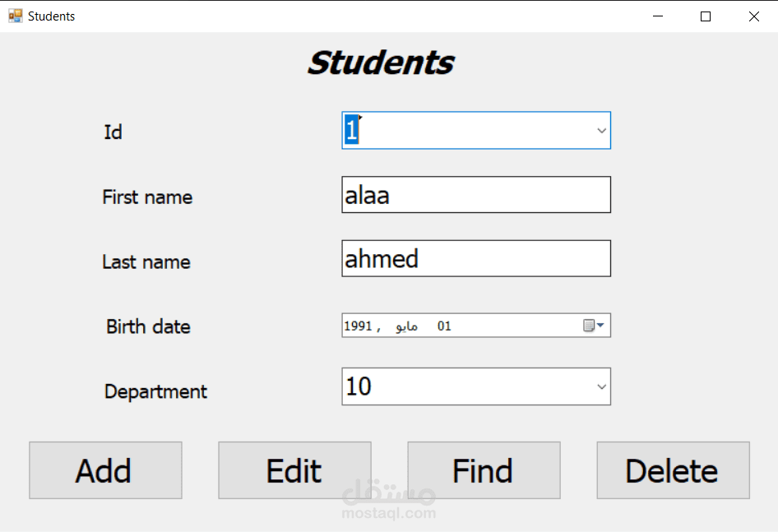Select the year 1991 in Birth date
Image resolution: width=778 pixels, height=532 pixels.
[x=358, y=326]
